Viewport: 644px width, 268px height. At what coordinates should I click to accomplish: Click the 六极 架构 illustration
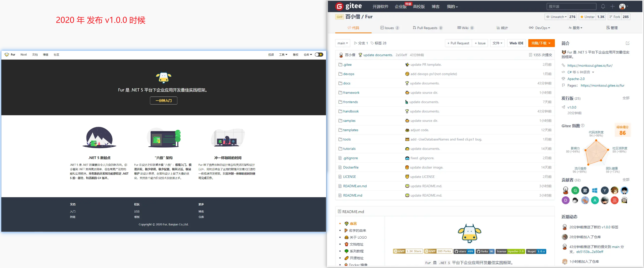click(164, 138)
